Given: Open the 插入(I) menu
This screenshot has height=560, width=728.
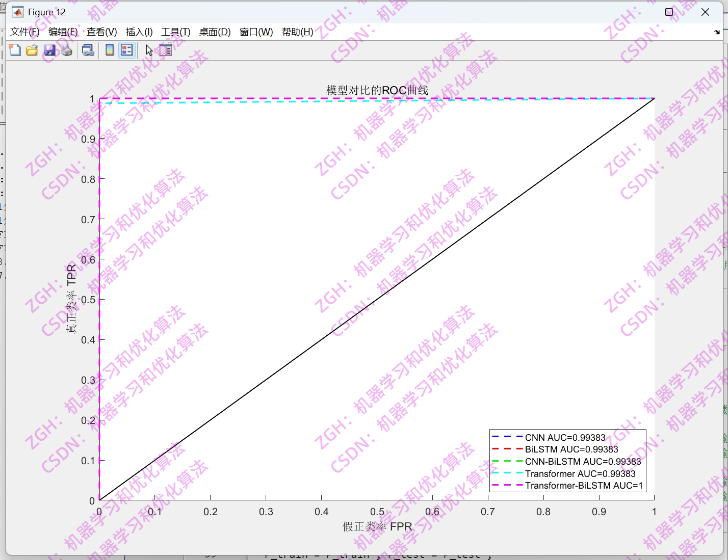Looking at the screenshot, I should click(x=138, y=32).
